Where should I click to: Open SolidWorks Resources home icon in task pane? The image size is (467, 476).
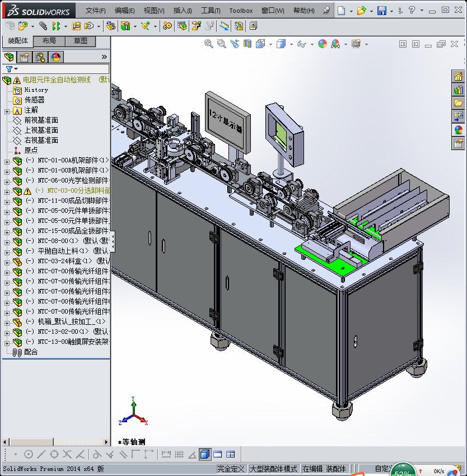pos(458,76)
